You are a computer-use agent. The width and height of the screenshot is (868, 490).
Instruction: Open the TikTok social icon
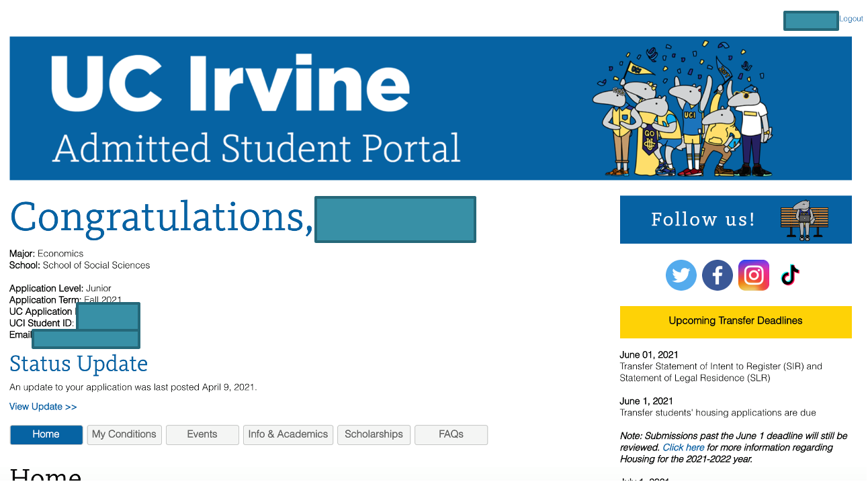click(790, 275)
